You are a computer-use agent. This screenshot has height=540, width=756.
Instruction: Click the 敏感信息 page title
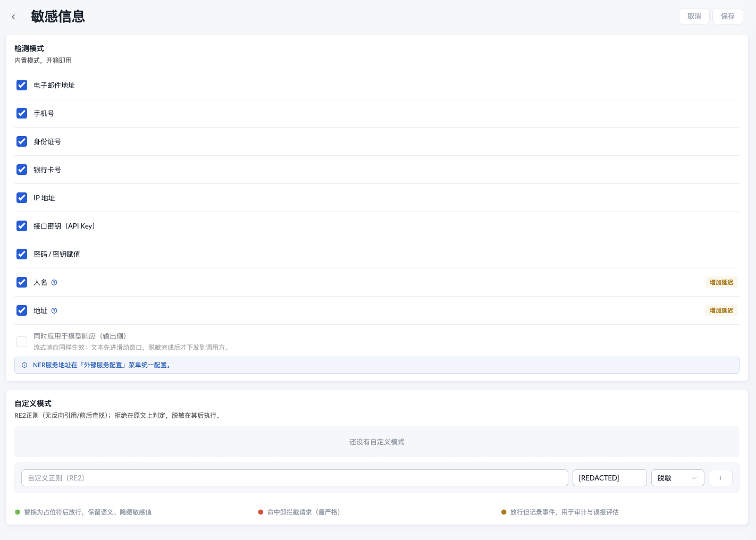point(58,16)
